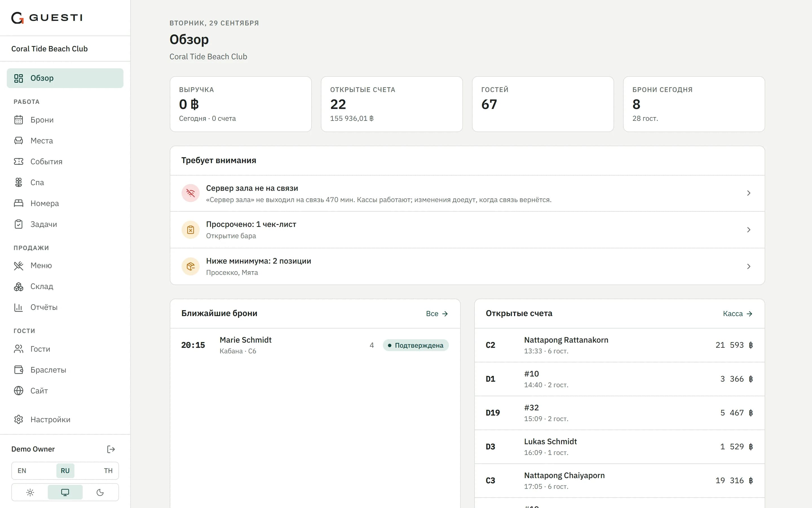Open the Склад boxes icon
Viewport: 812px width, 508px height.
(18, 286)
